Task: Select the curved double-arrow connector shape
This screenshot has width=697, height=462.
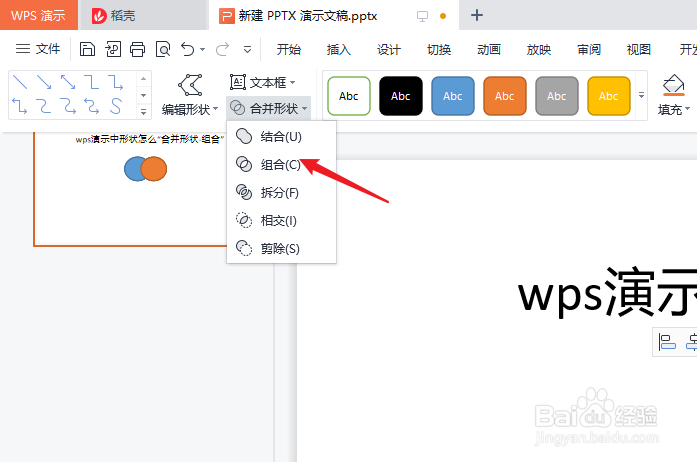Action: [92, 106]
